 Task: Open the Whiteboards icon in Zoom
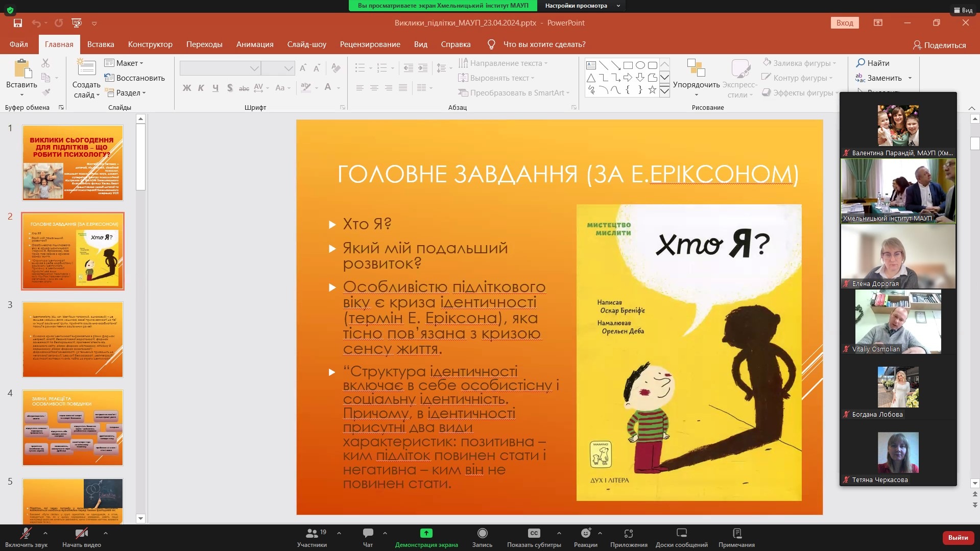pyautogui.click(x=681, y=534)
